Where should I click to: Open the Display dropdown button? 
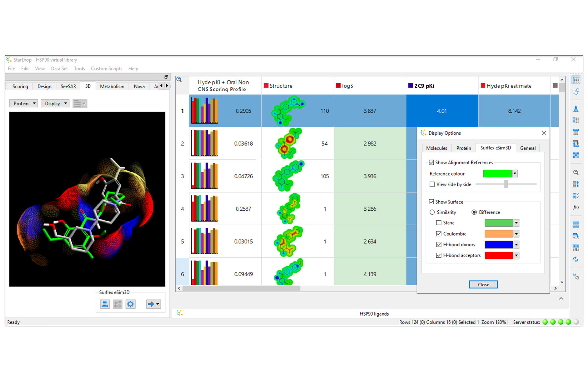pos(55,103)
